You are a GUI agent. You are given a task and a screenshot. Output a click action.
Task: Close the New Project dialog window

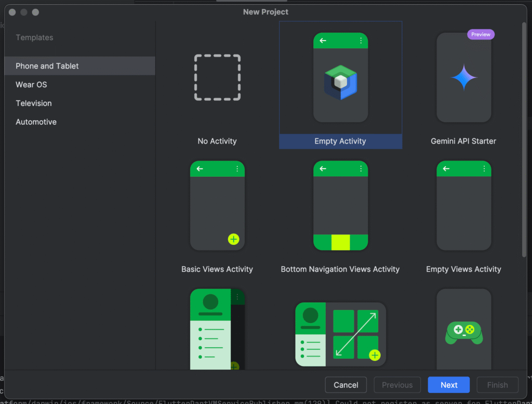pyautogui.click(x=12, y=12)
